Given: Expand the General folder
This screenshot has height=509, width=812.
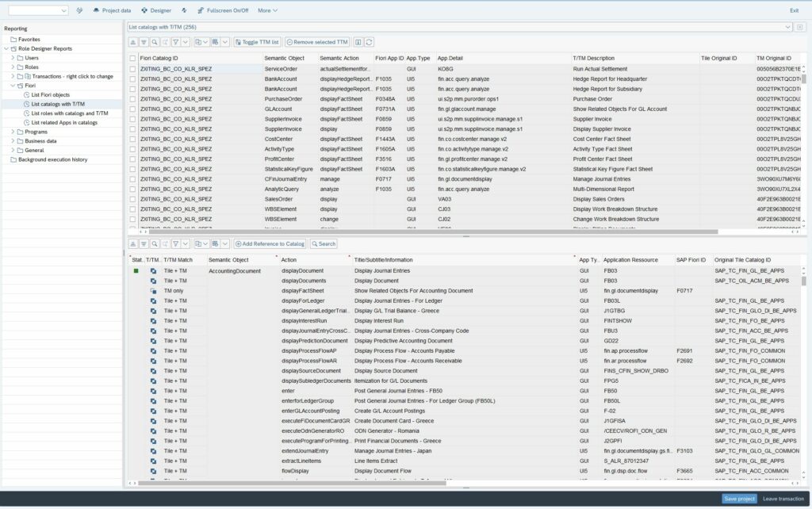Looking at the screenshot, I should coord(13,150).
